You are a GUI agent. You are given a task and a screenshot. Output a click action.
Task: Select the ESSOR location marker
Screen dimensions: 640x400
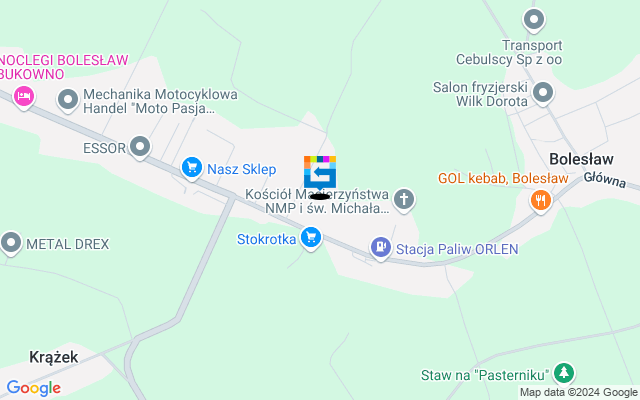tap(140, 148)
